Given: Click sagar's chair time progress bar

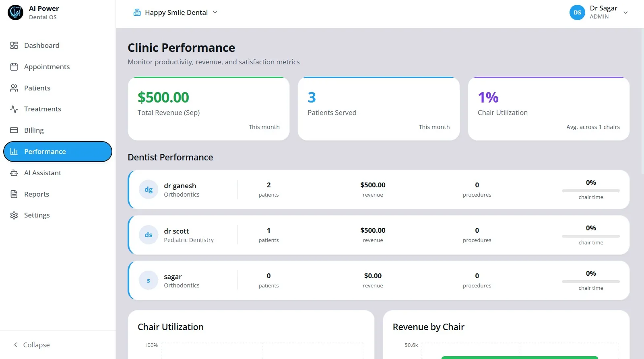Looking at the screenshot, I should click(590, 281).
